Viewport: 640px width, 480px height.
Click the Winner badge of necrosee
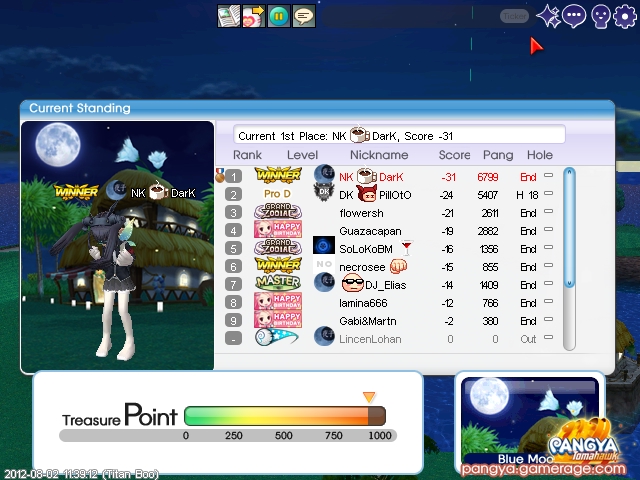point(278,265)
